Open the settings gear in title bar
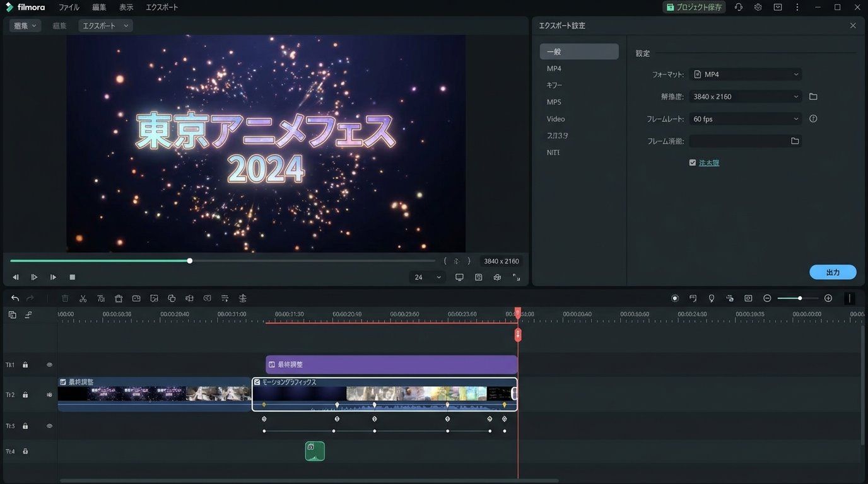This screenshot has height=484, width=868. click(x=758, y=7)
